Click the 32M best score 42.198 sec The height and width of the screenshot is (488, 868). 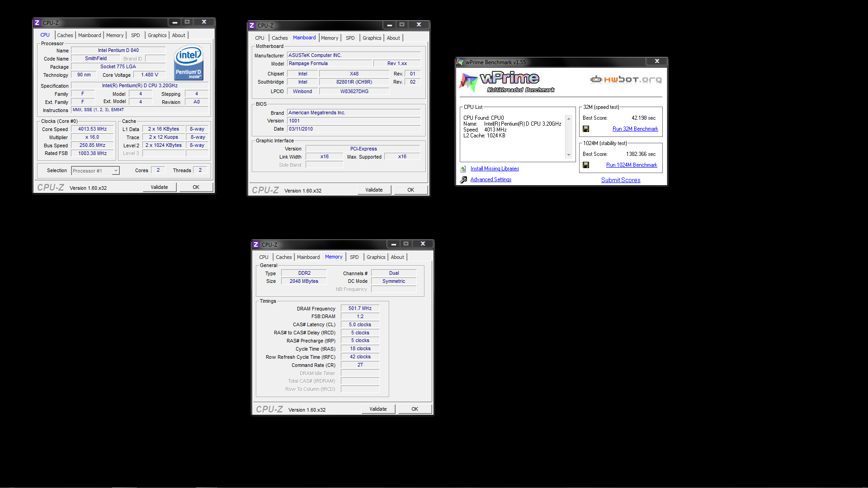pyautogui.click(x=643, y=118)
